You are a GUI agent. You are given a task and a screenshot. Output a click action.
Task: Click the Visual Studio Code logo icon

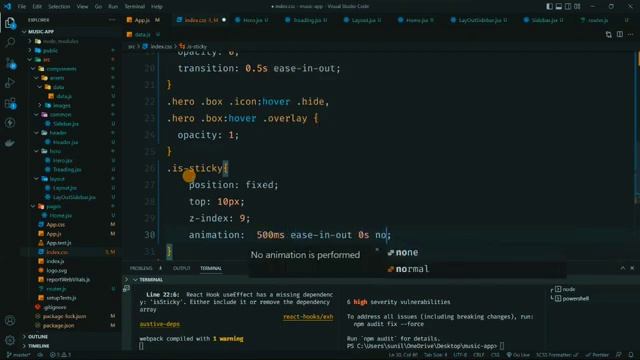coord(7,7)
